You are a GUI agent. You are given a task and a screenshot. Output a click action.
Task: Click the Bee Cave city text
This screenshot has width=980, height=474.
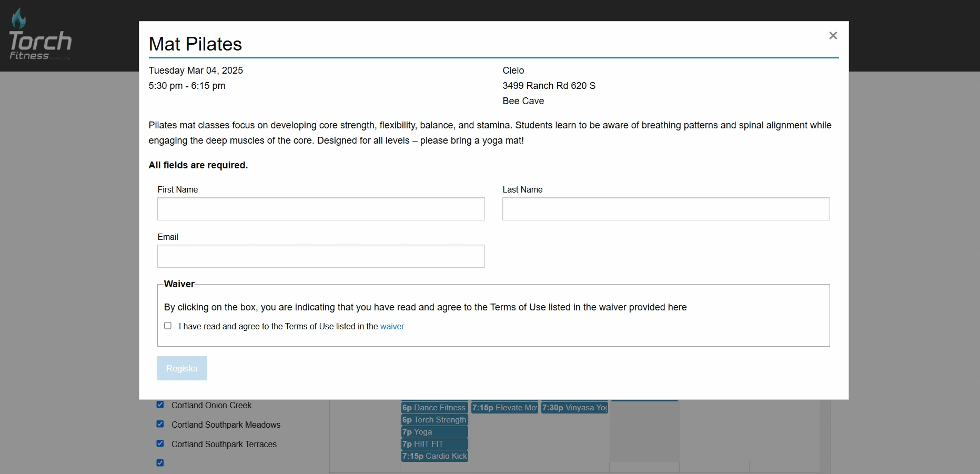click(523, 101)
